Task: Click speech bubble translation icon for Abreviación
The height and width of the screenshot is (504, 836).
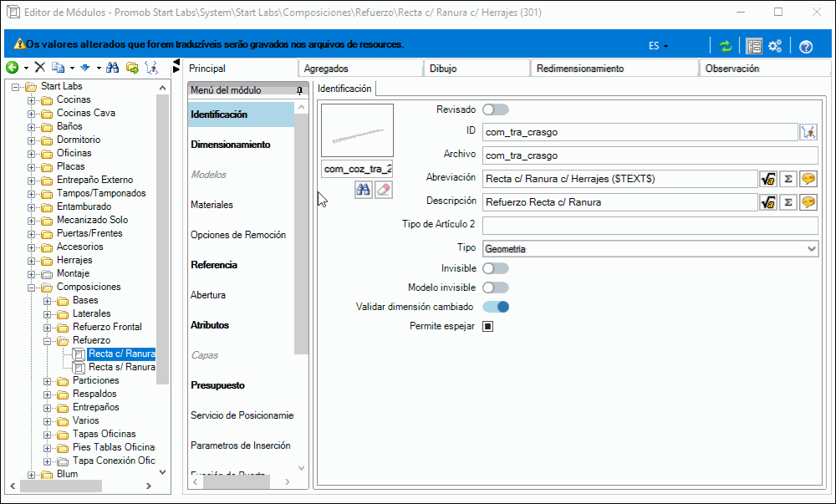Action: coord(808,179)
